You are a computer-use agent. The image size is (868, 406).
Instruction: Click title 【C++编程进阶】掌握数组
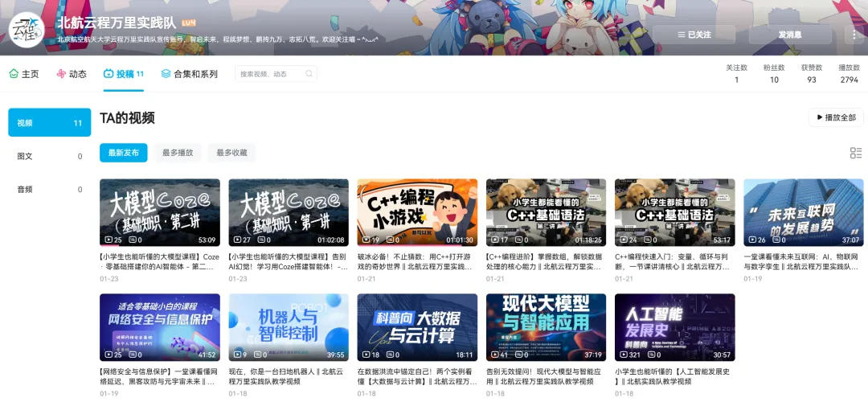pyautogui.click(x=546, y=262)
